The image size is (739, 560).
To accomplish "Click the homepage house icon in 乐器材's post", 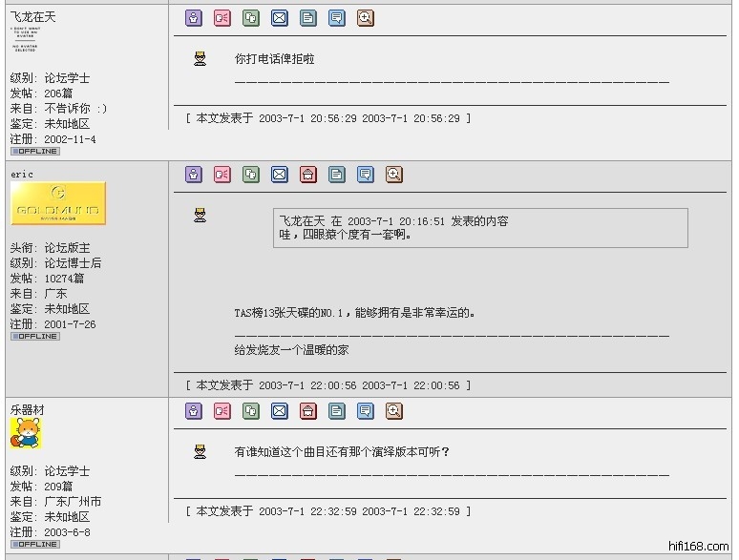I will click(x=307, y=411).
